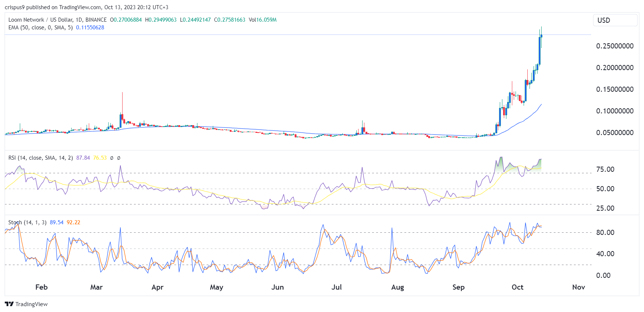Click the 0.05000000 price axis label
This screenshot has width=644, height=312.
point(615,133)
